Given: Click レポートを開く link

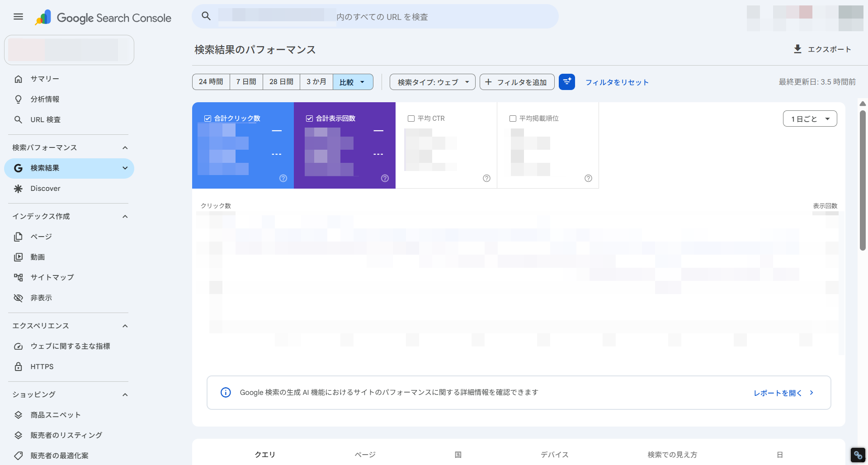Looking at the screenshot, I should pos(783,393).
